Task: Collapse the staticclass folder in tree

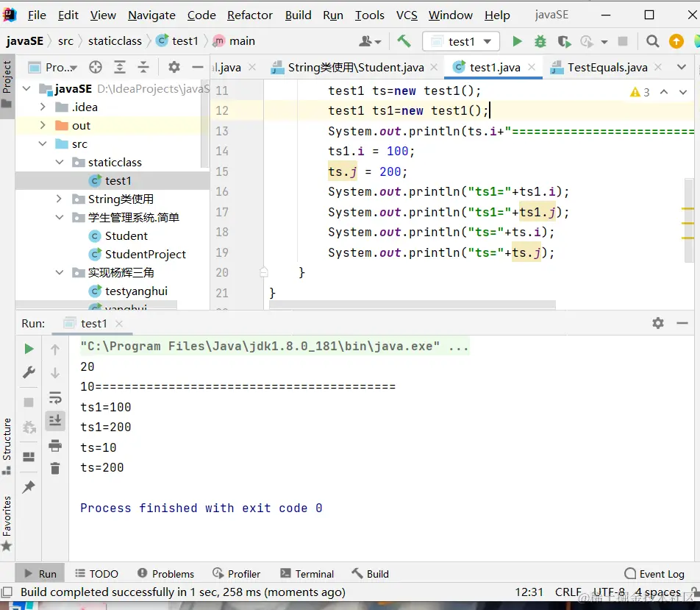Action: (x=60, y=163)
